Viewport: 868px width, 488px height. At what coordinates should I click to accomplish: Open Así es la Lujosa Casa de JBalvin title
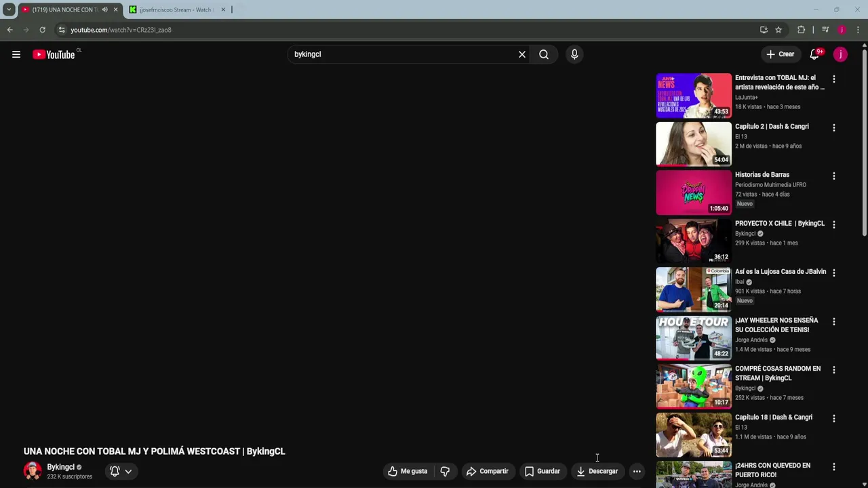(781, 272)
